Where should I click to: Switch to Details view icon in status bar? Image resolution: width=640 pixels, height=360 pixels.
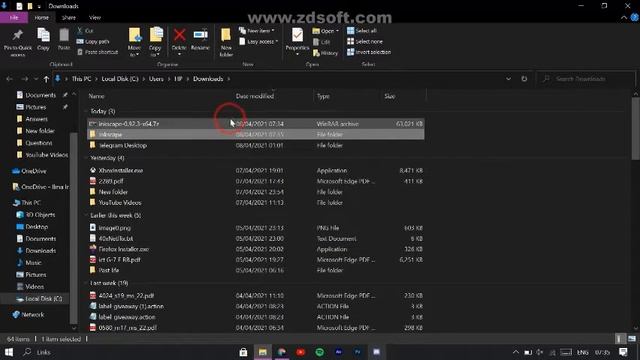pyautogui.click(x=620, y=339)
